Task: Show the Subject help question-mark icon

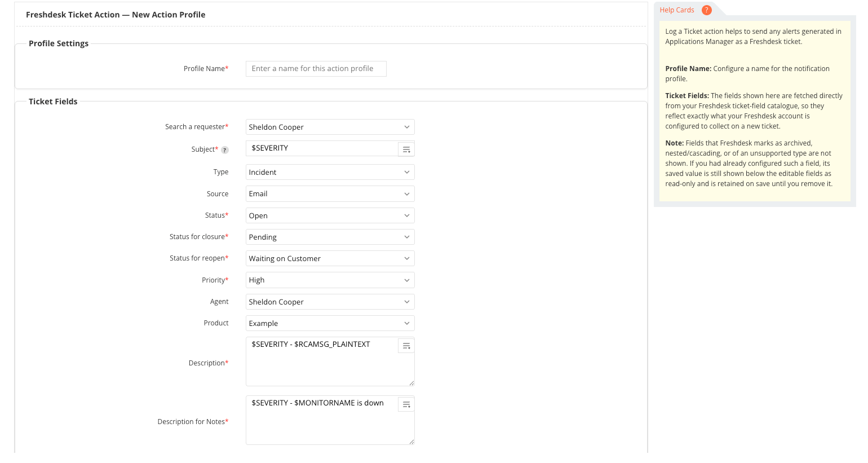Action: [225, 150]
